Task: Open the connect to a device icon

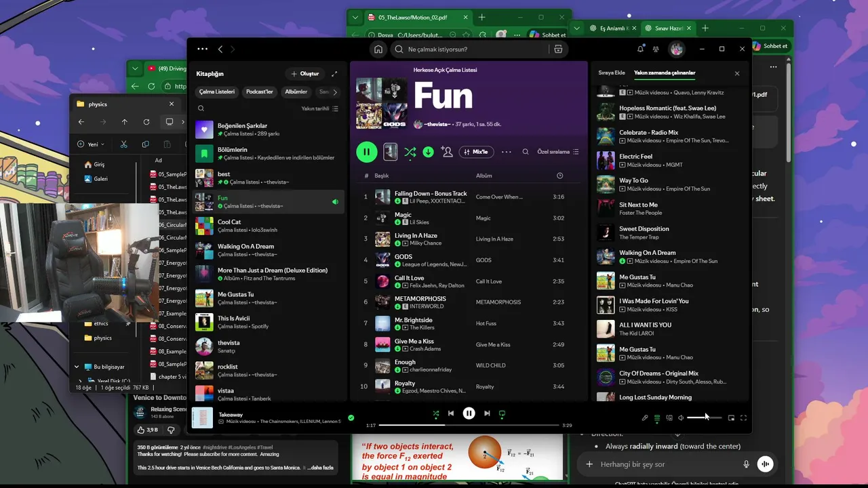Action: (669, 418)
